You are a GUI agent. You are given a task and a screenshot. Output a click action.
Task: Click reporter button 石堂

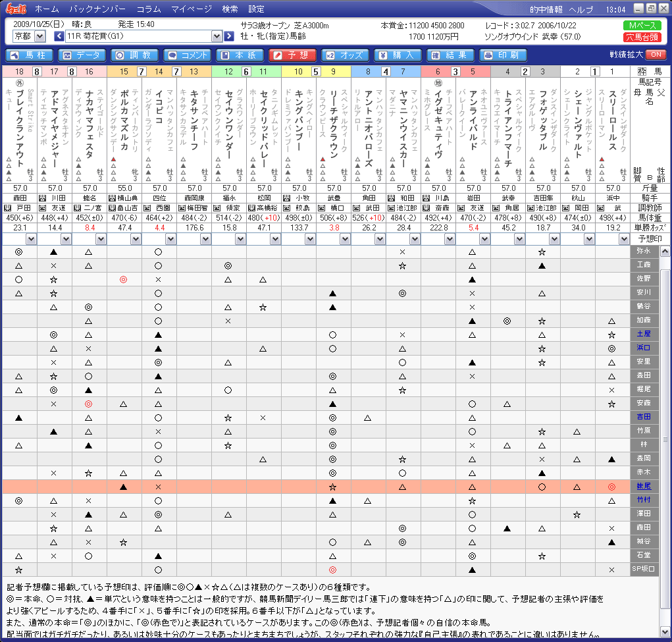[x=644, y=555]
